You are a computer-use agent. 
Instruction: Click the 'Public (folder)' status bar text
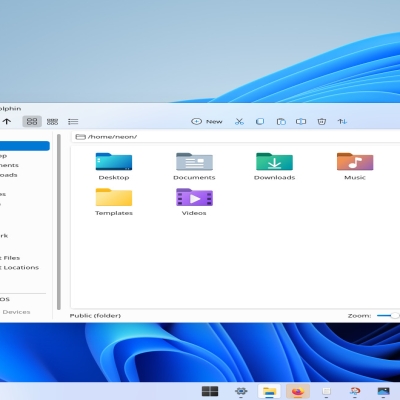(95, 316)
